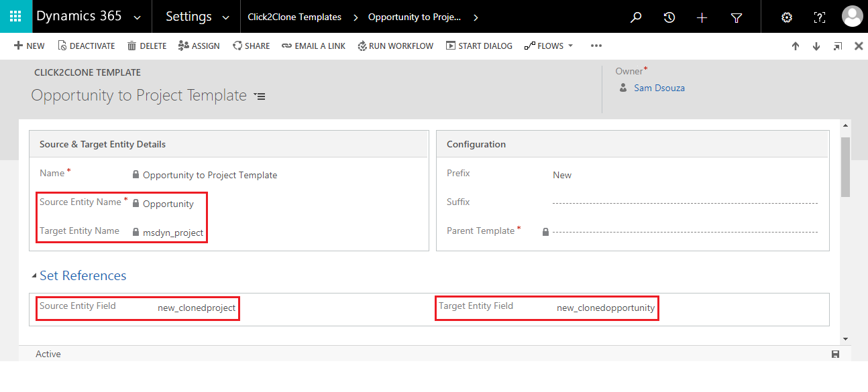The width and height of the screenshot is (868, 392).
Task: Click the vertical scrollbar down arrow
Action: click(x=846, y=339)
